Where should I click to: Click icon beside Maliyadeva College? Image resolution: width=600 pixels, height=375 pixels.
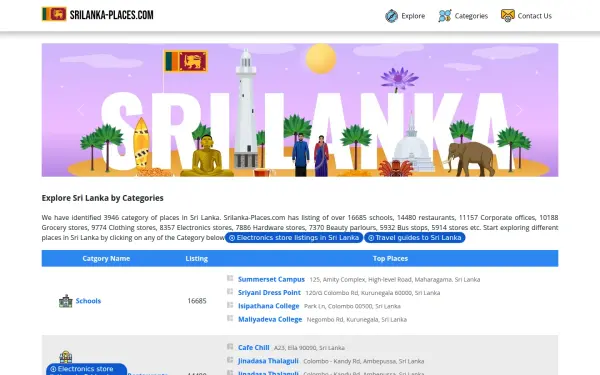tap(230, 318)
